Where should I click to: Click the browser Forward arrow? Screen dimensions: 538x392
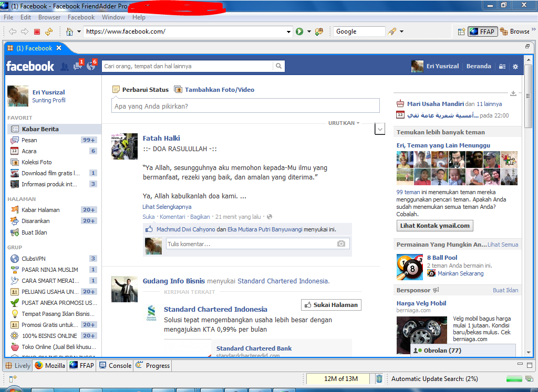click(25, 31)
